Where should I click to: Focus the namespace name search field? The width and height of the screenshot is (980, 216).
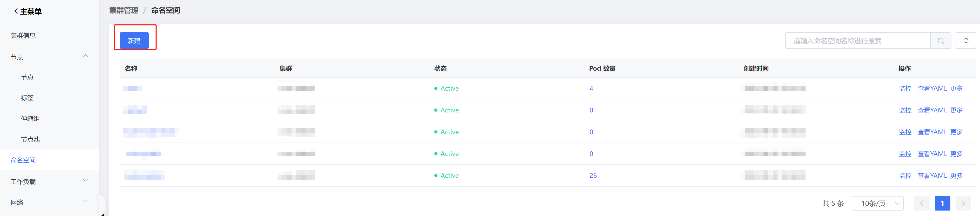(x=857, y=41)
